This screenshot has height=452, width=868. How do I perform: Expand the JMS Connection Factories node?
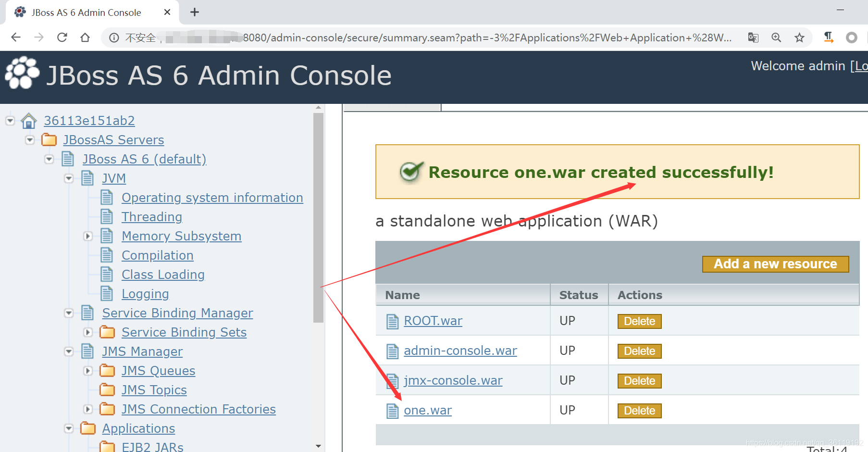click(88, 409)
